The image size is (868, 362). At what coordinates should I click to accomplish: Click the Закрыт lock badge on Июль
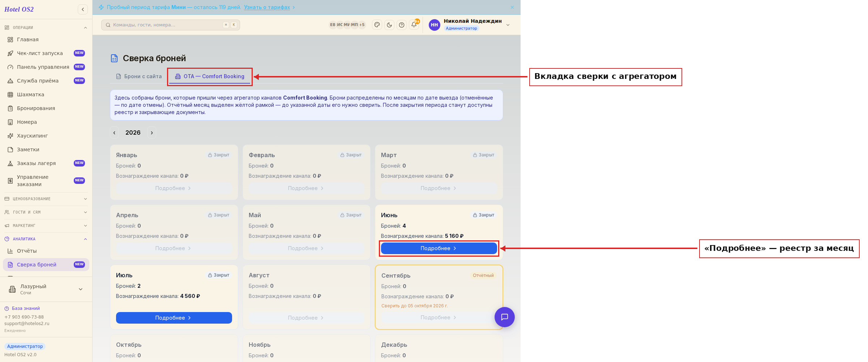pos(219,275)
